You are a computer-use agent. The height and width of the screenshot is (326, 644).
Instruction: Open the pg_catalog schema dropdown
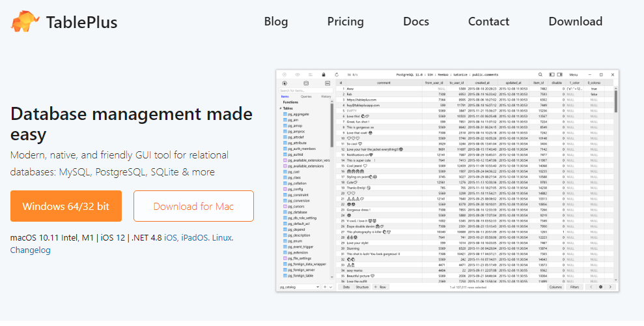pos(300,287)
